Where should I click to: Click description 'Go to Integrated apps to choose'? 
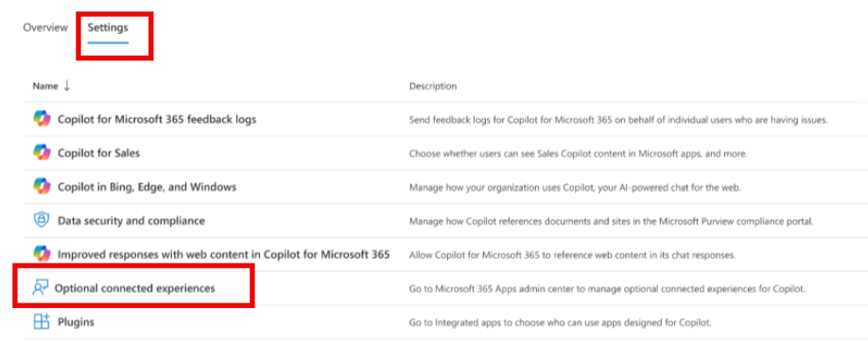[560, 322]
